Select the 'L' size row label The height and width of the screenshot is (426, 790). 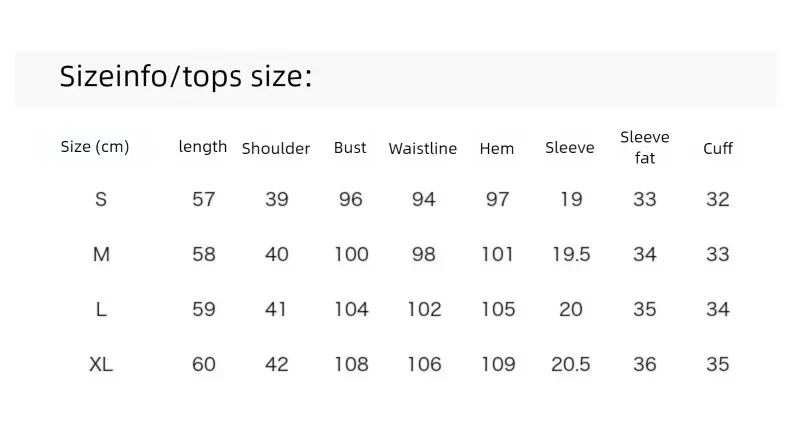pos(101,309)
